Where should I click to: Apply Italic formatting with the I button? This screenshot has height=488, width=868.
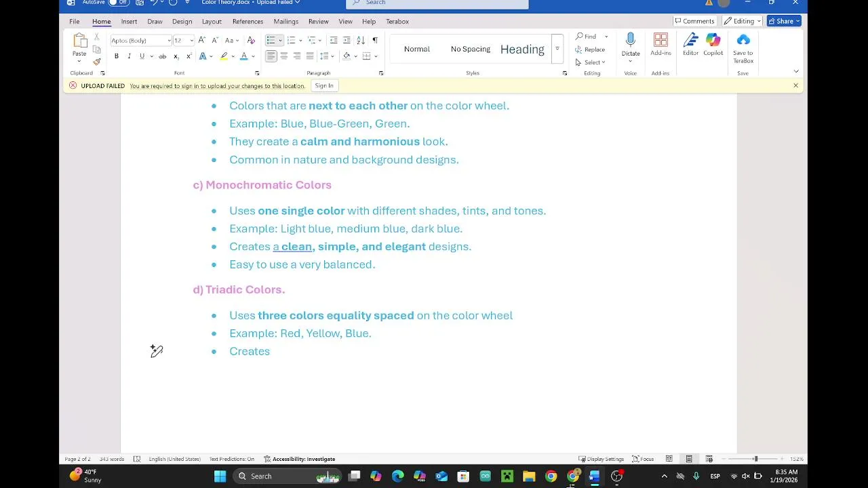click(x=129, y=56)
